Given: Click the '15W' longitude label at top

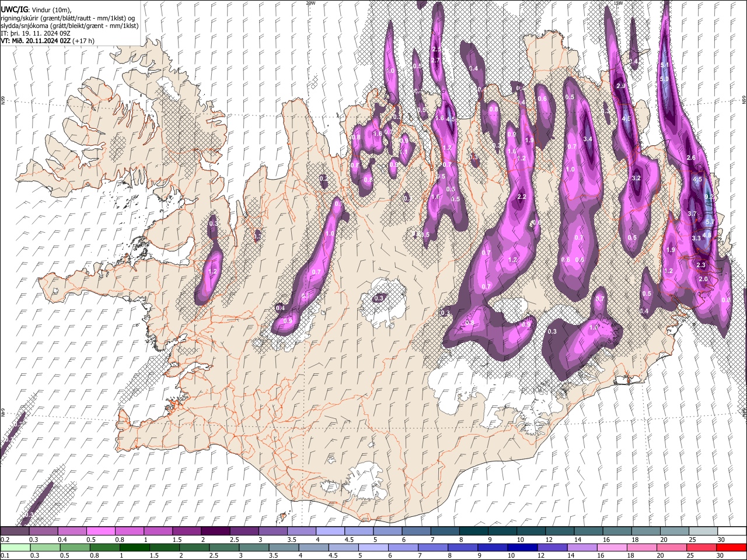Looking at the screenshot, I should click(618, 3).
